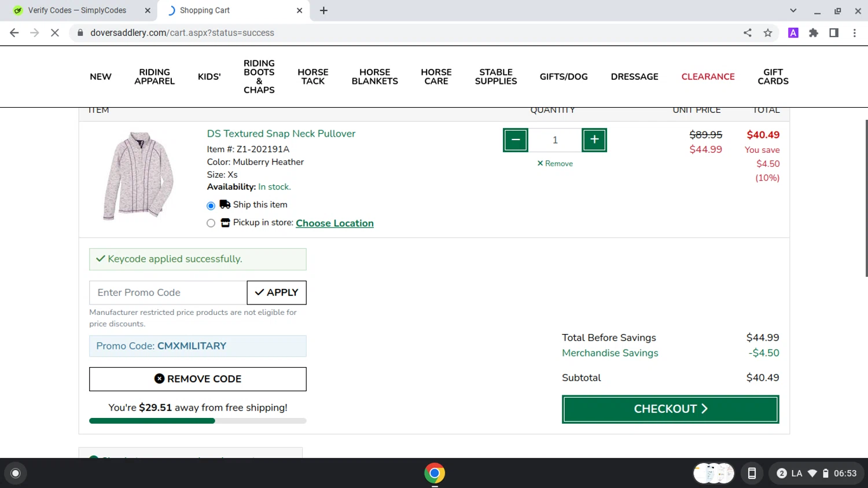Open the notifications count badge
The height and width of the screenshot is (488, 868).
[x=782, y=474]
